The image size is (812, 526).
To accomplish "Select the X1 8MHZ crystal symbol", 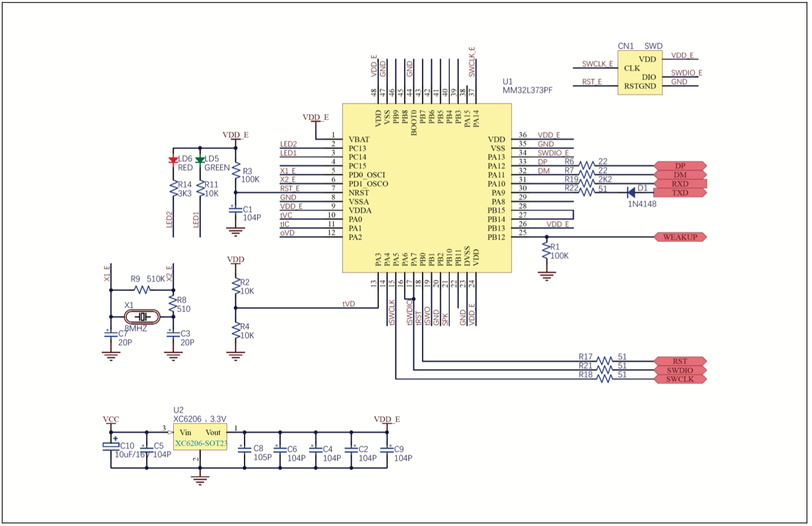I will [143, 317].
